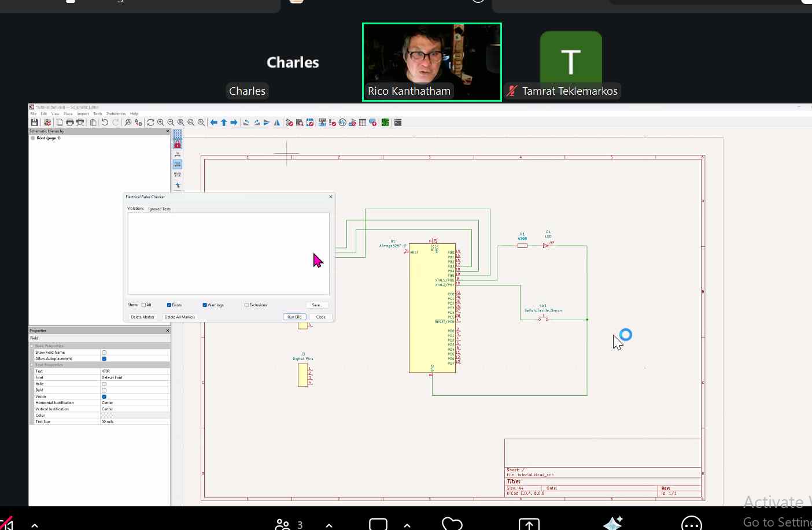Click the Zoom to Objects icon

click(x=191, y=123)
